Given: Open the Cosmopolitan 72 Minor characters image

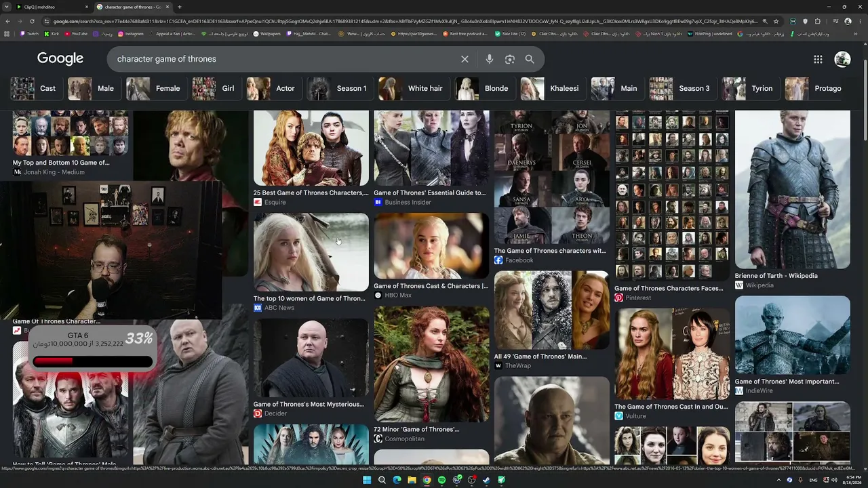Looking at the screenshot, I should pos(431,364).
